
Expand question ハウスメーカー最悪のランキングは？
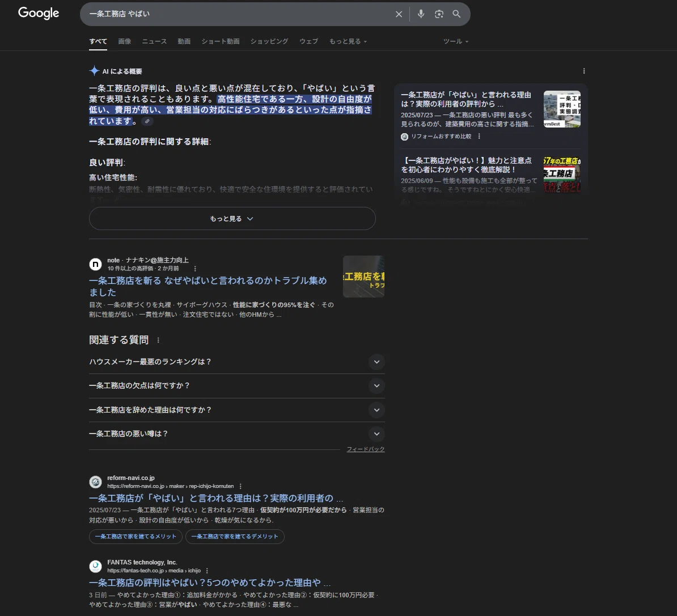[x=236, y=362]
